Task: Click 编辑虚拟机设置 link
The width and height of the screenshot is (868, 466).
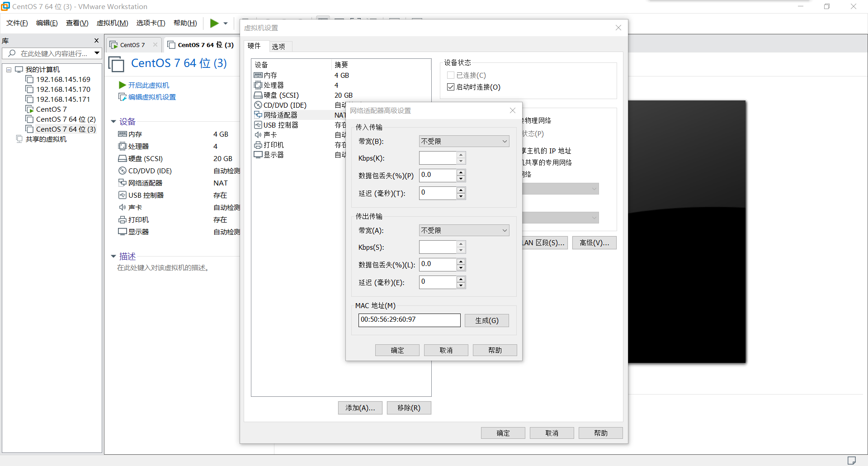Action: 152,97
